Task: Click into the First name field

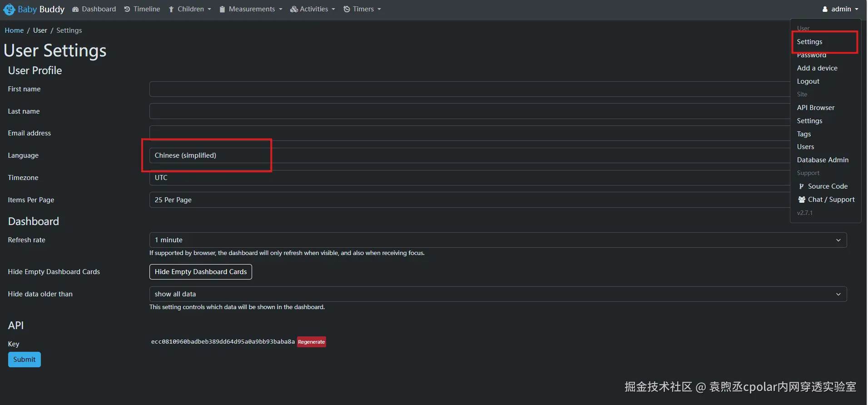Action: tap(469, 89)
